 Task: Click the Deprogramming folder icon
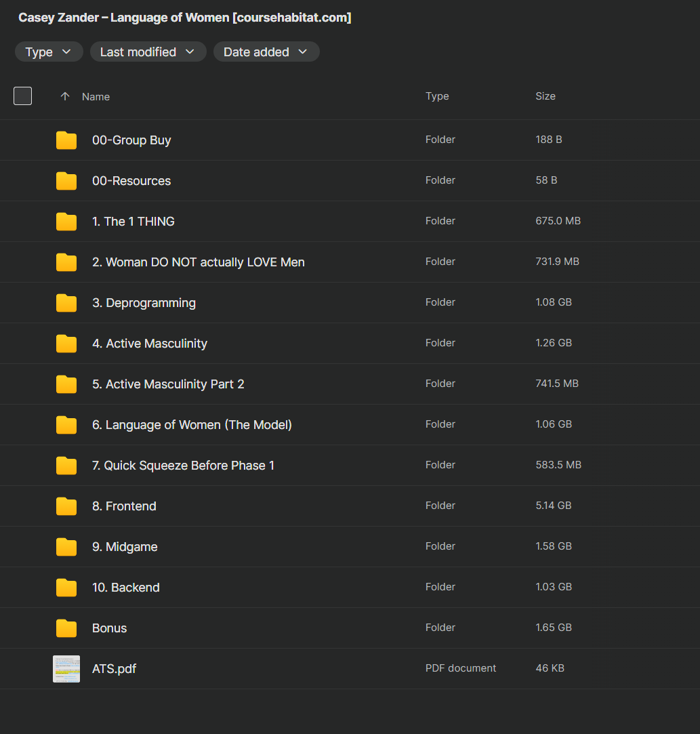pos(66,303)
